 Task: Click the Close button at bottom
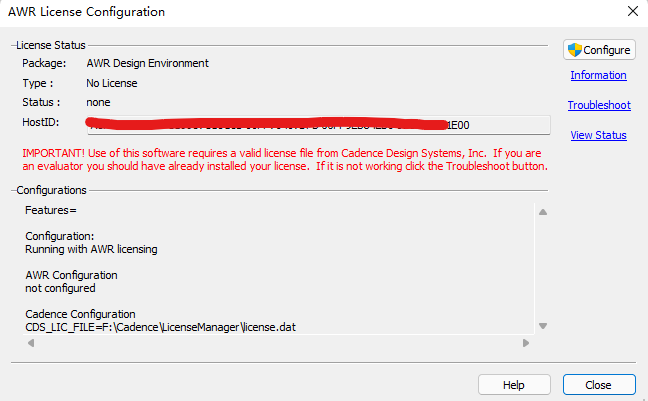[599, 385]
